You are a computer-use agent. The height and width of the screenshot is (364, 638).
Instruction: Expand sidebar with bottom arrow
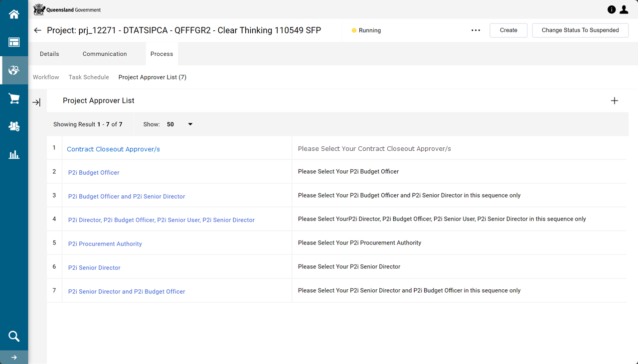tap(14, 357)
